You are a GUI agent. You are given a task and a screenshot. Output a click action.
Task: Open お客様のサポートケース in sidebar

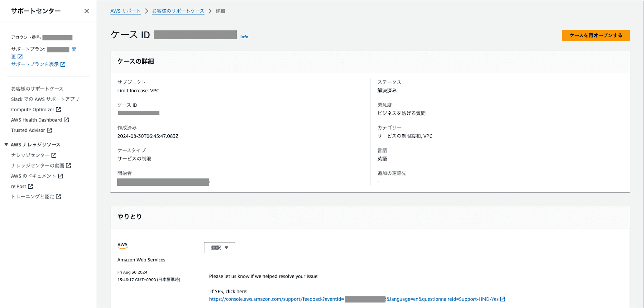point(37,89)
